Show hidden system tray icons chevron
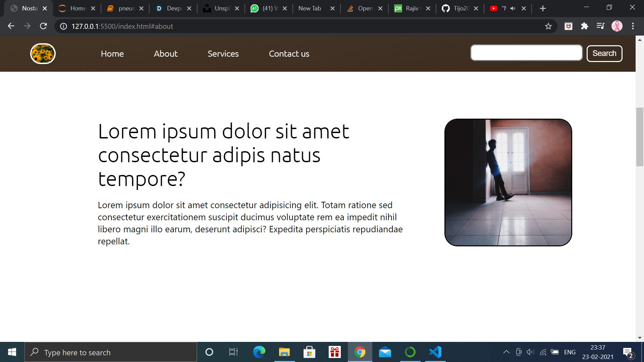Viewport: 644px width, 362px height. (506, 352)
